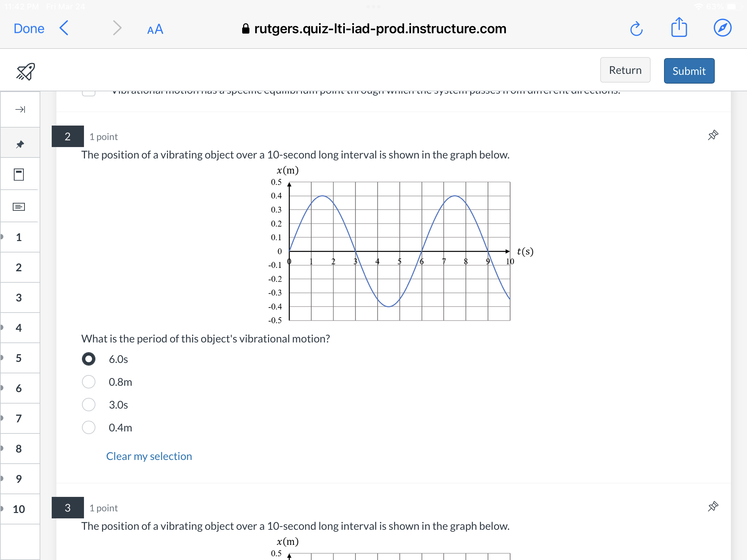747x560 pixels.
Task: Click the Return button
Action: coord(625,70)
